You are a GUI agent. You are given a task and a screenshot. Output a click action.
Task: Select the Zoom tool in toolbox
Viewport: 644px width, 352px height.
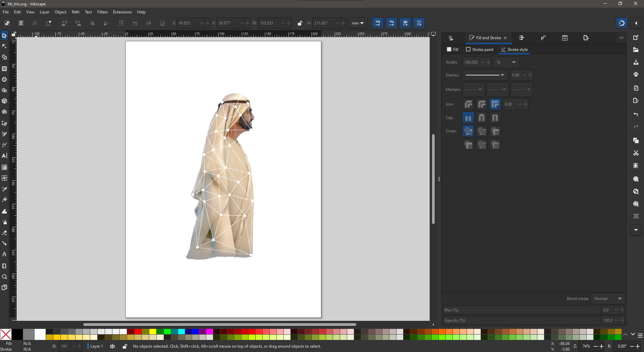pyautogui.click(x=4, y=277)
